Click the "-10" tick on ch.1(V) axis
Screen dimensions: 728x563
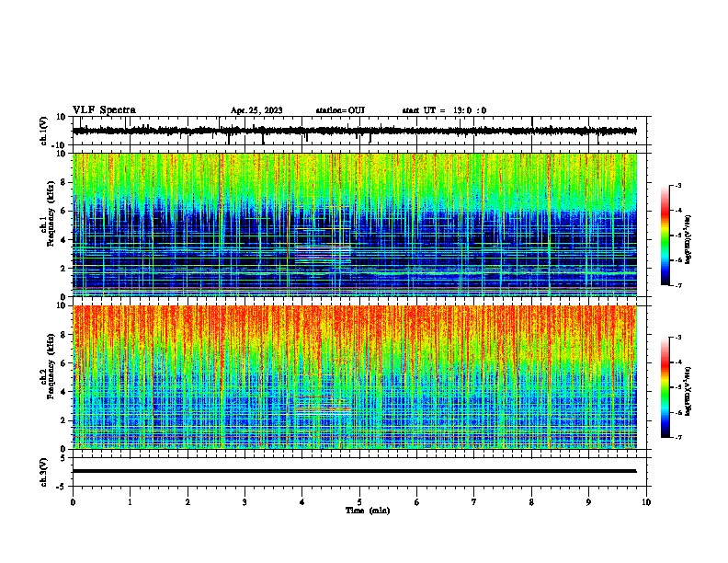point(59,145)
